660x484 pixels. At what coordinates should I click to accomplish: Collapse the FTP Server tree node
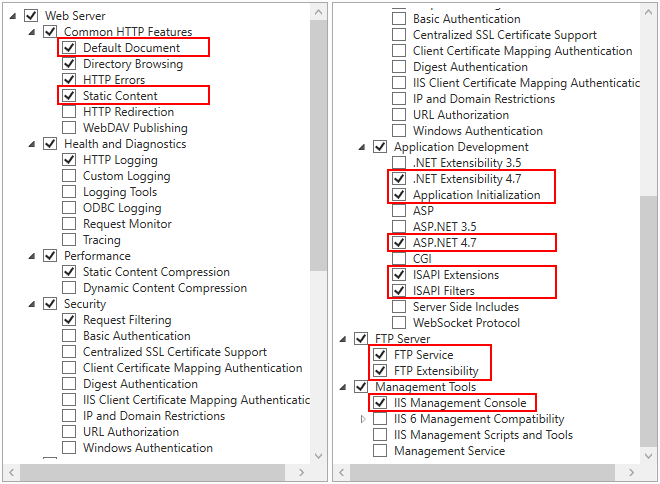343,339
